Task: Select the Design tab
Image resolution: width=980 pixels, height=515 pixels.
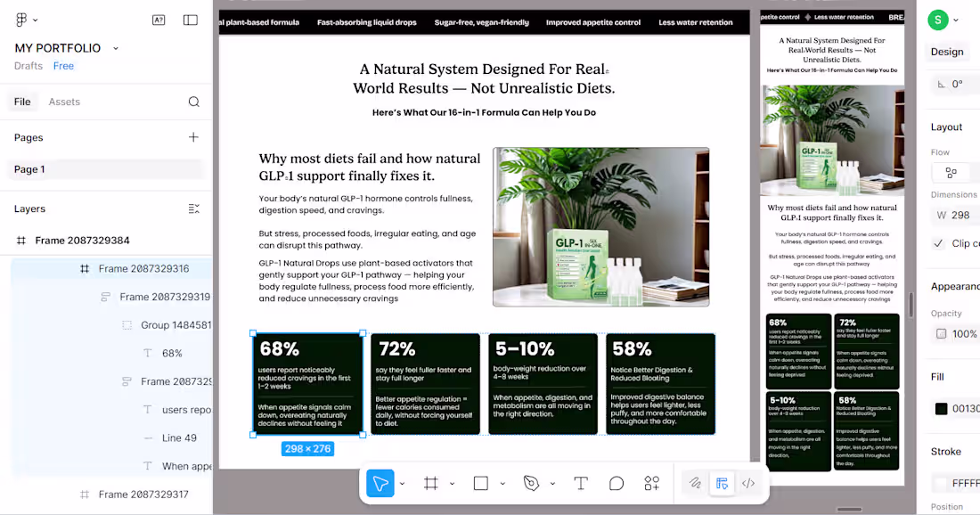Action: point(947,51)
